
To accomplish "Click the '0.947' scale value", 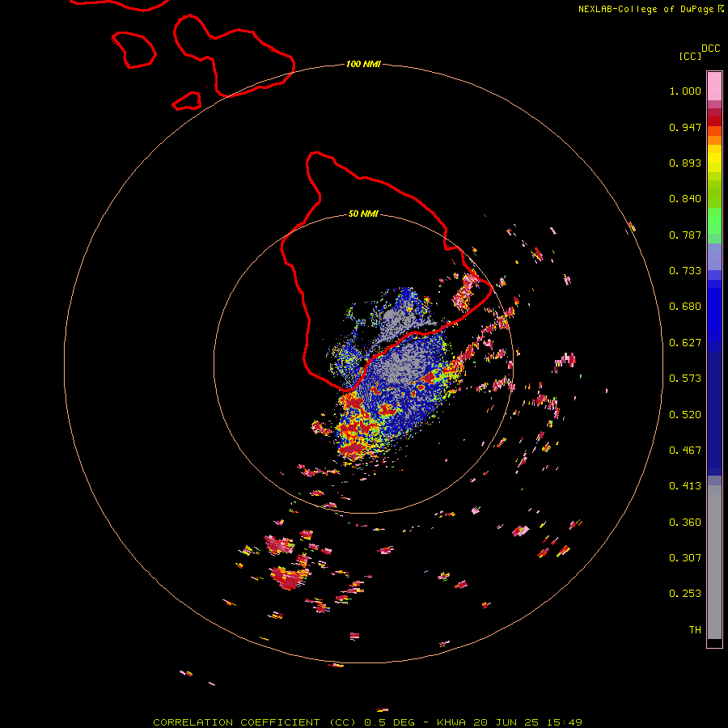I will (685, 127).
